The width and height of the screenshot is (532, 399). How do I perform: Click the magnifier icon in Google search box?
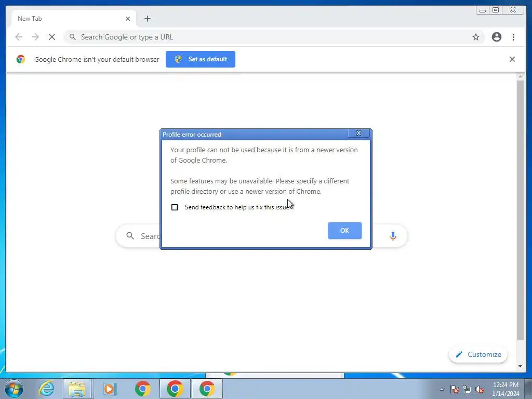pos(130,235)
